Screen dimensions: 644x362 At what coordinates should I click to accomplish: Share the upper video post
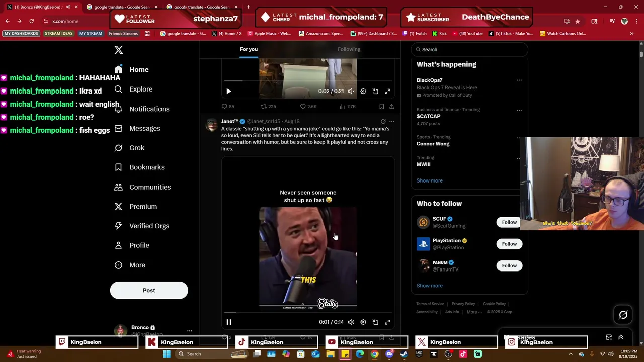[x=392, y=106]
